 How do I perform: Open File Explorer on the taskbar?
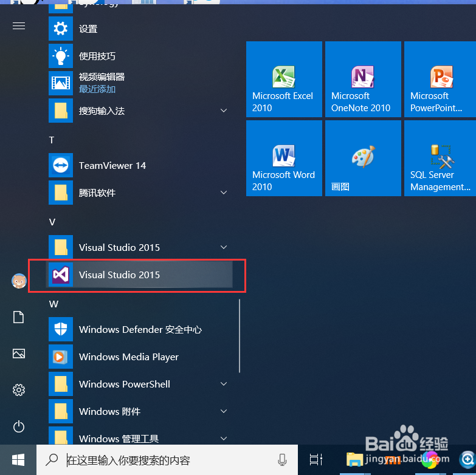(354, 459)
